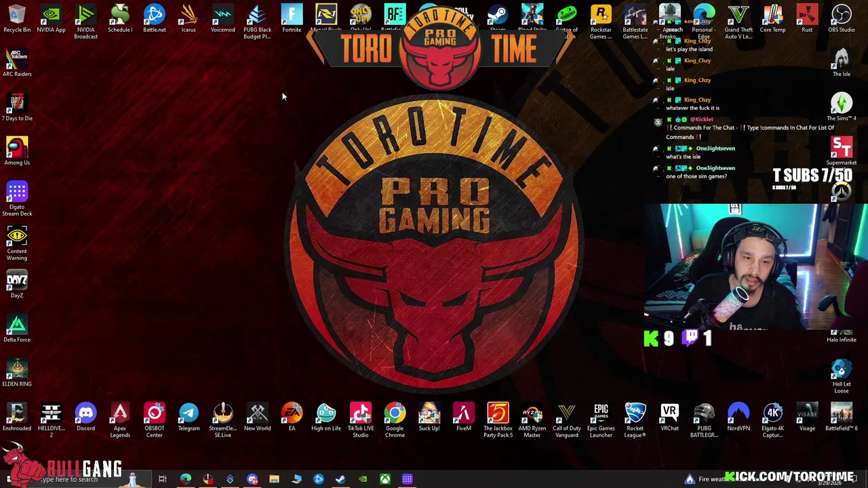Open the Battle.net desktop shortcut
Image resolution: width=868 pixels, height=488 pixels.
point(154,18)
